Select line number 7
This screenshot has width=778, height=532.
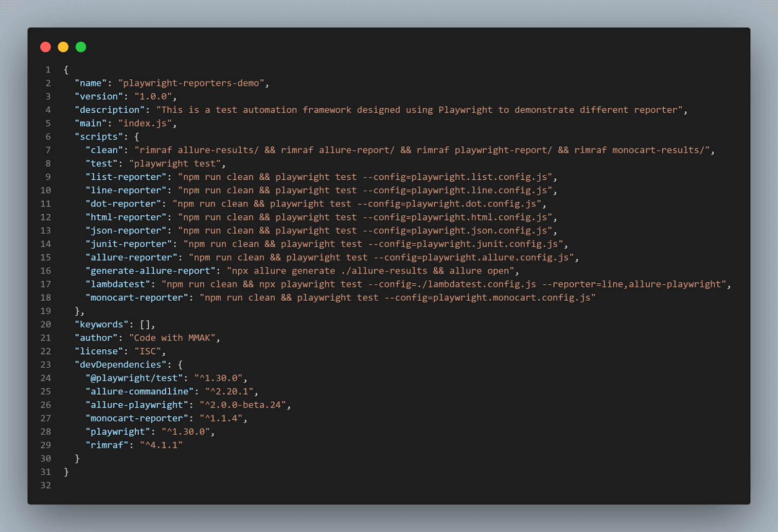48,150
